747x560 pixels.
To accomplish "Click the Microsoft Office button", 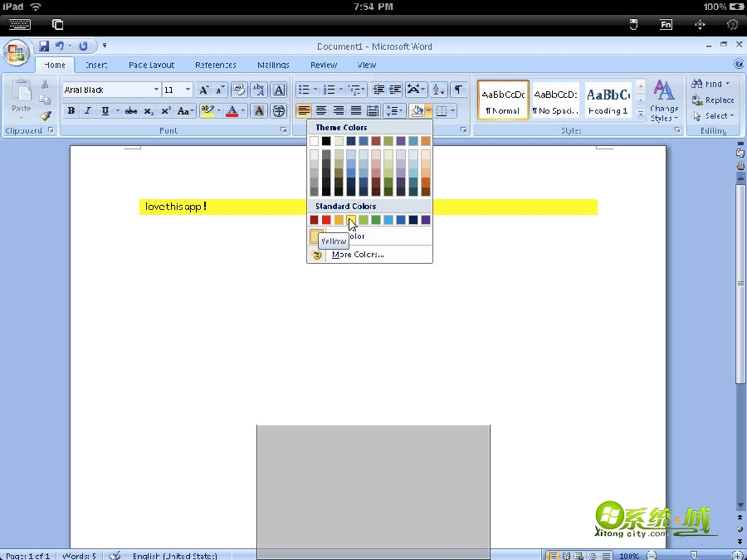I will (x=16, y=53).
